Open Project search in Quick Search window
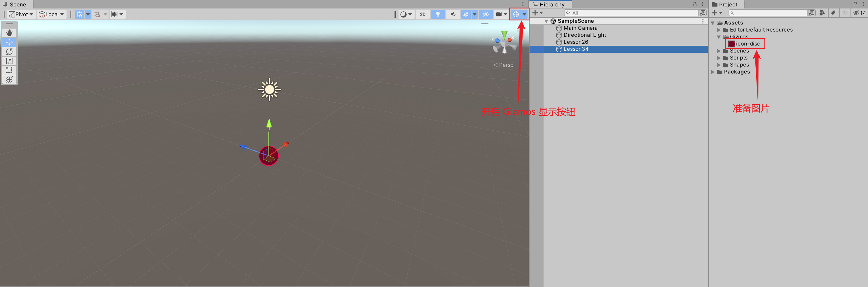The image size is (868, 287). click(812, 13)
